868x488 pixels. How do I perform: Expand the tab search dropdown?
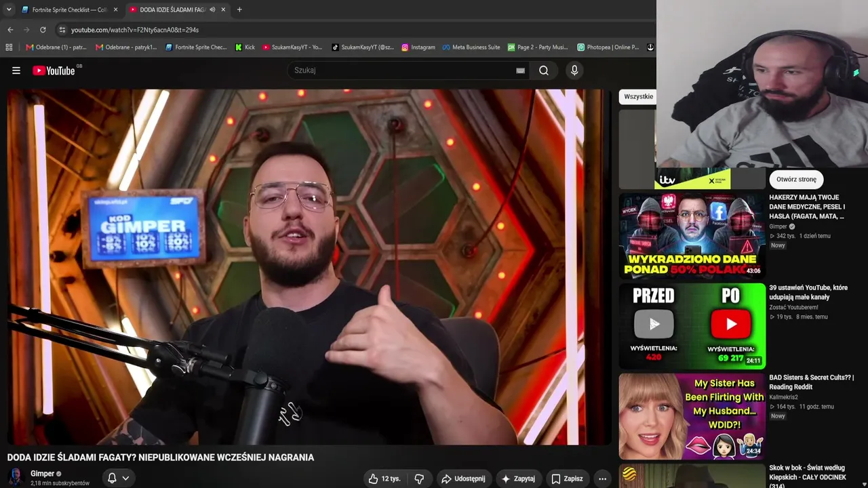click(9, 9)
